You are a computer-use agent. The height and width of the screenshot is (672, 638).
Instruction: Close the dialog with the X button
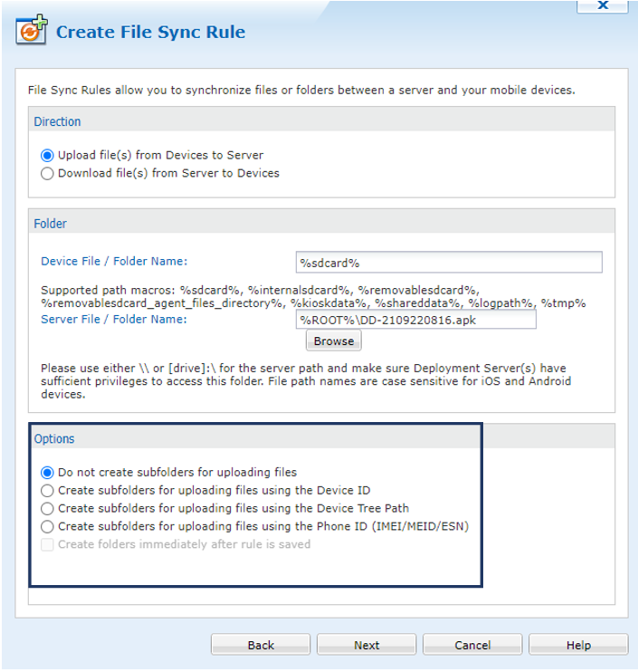[601, 5]
